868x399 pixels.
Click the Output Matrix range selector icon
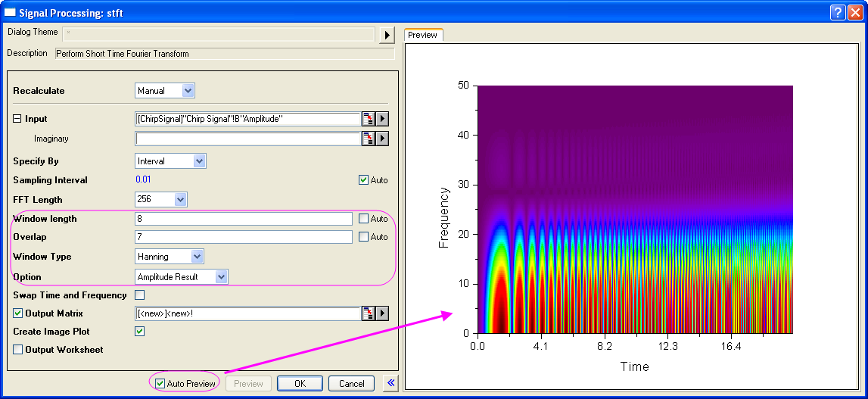pyautogui.click(x=369, y=313)
